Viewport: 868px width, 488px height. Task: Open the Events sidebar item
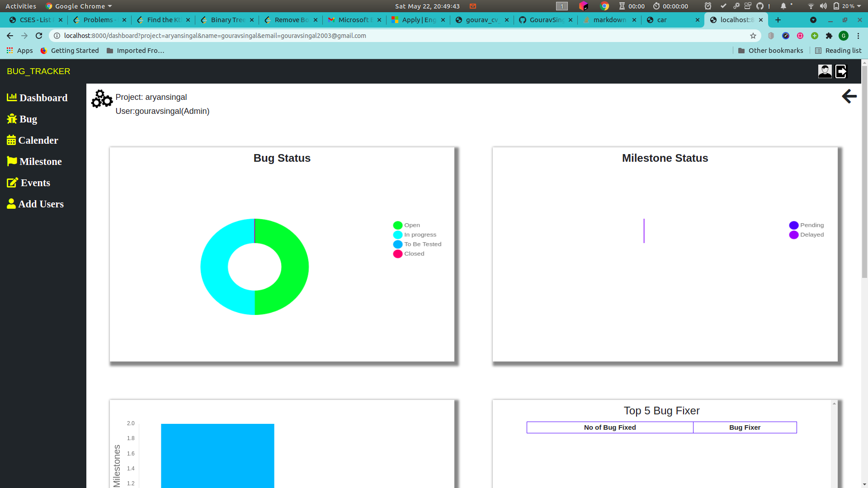(28, 183)
